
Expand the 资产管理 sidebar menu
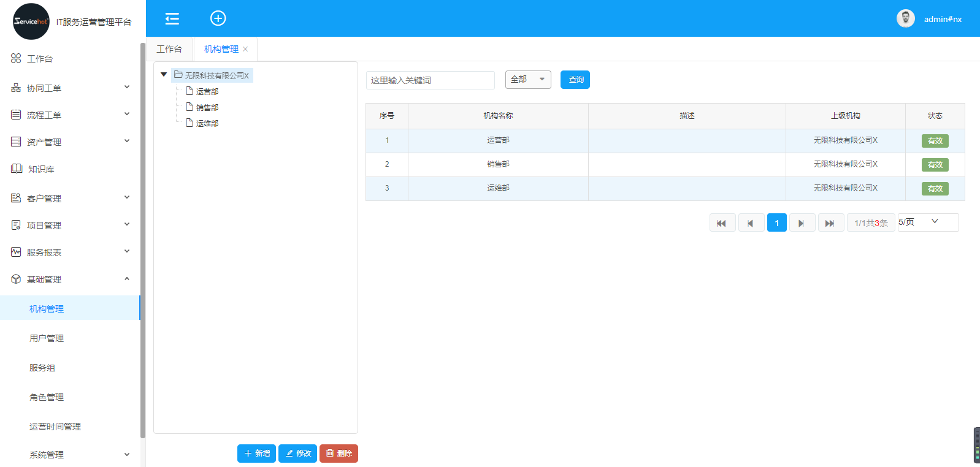tap(71, 142)
